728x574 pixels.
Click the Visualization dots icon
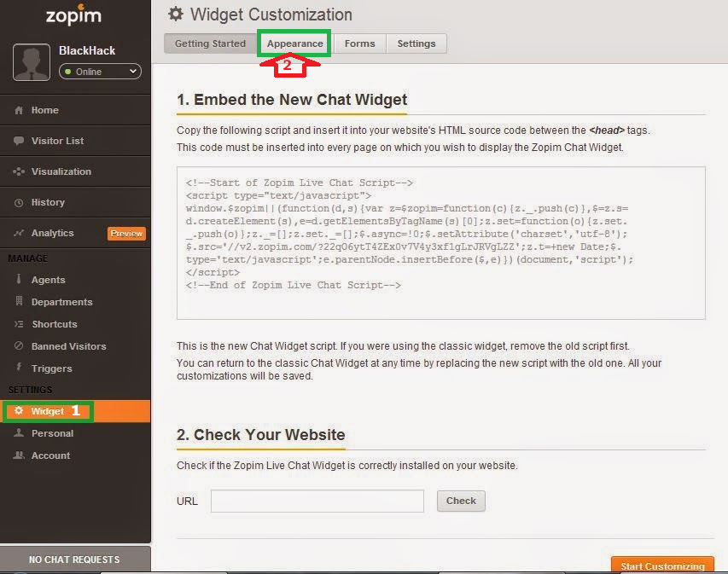tap(19, 171)
